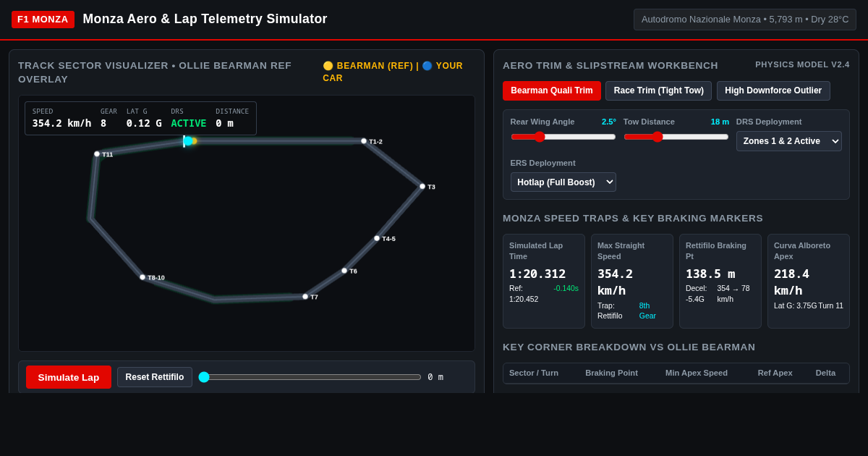This screenshot has width=868, height=456.
Task: Click the lap distance scrubber slider
Action: coord(310,377)
